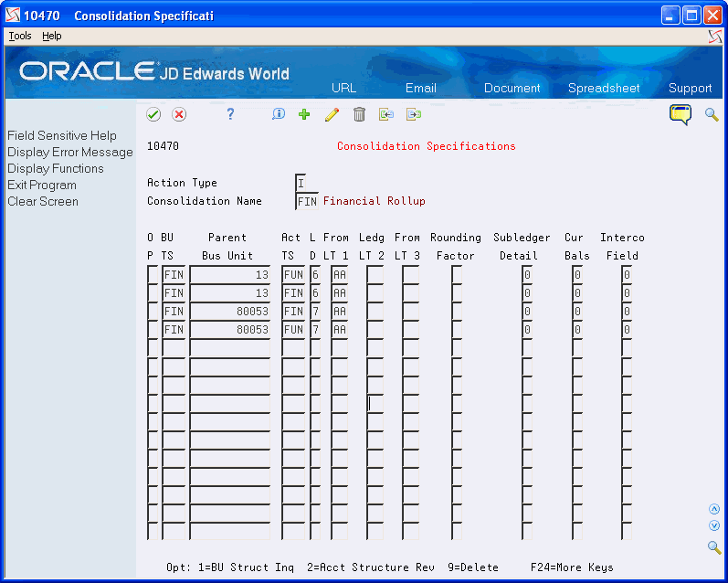
Task: Select Field Sensitive Help
Action: pos(62,135)
